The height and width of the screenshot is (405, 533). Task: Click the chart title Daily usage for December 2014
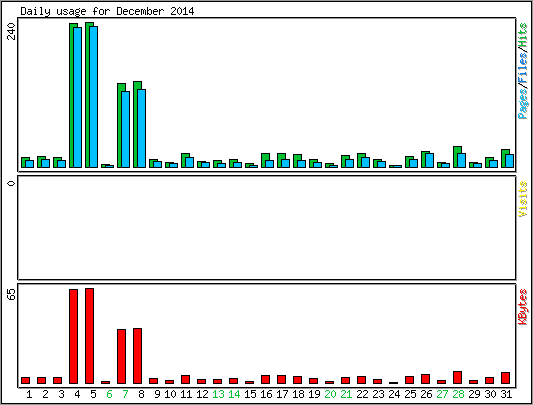coord(107,11)
